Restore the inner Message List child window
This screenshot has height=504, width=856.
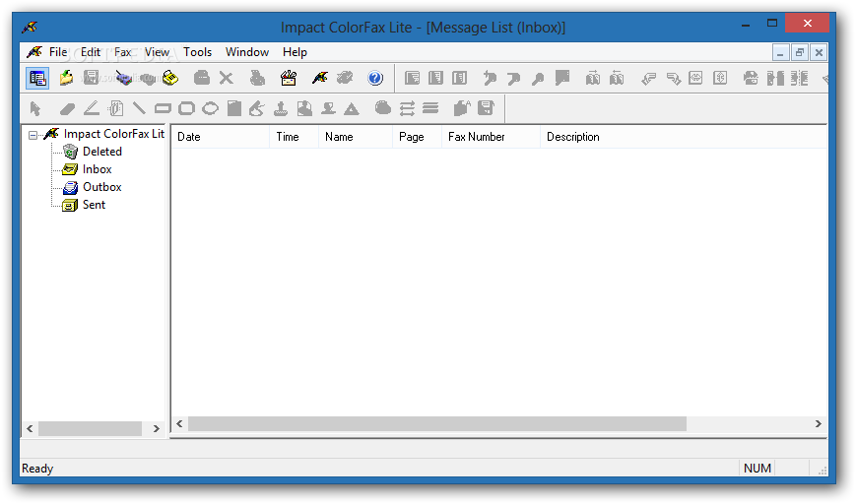pos(799,53)
